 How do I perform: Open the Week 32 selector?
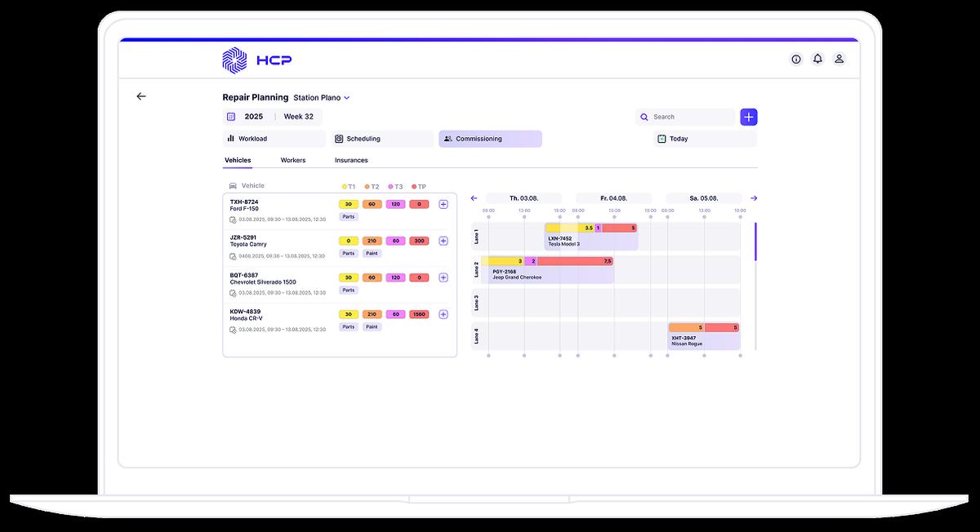[x=299, y=117]
